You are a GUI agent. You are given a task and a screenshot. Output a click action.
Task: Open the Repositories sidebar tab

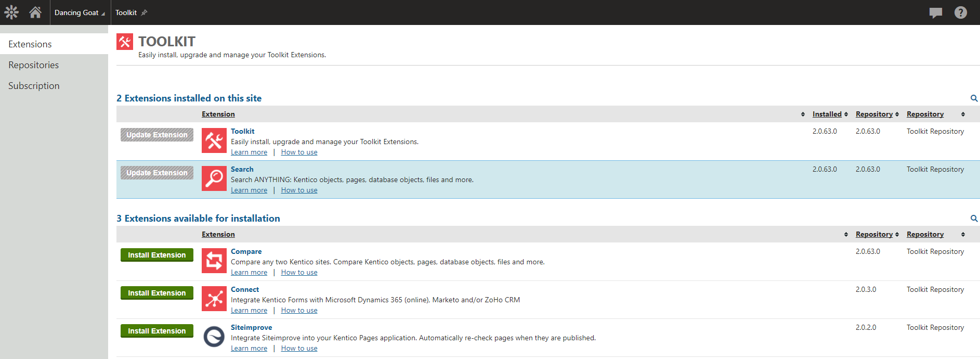point(54,65)
